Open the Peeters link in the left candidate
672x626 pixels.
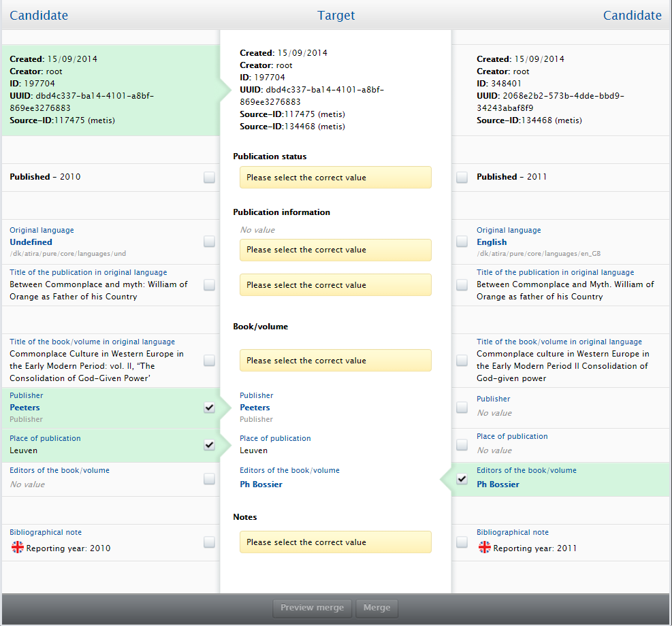(x=25, y=408)
